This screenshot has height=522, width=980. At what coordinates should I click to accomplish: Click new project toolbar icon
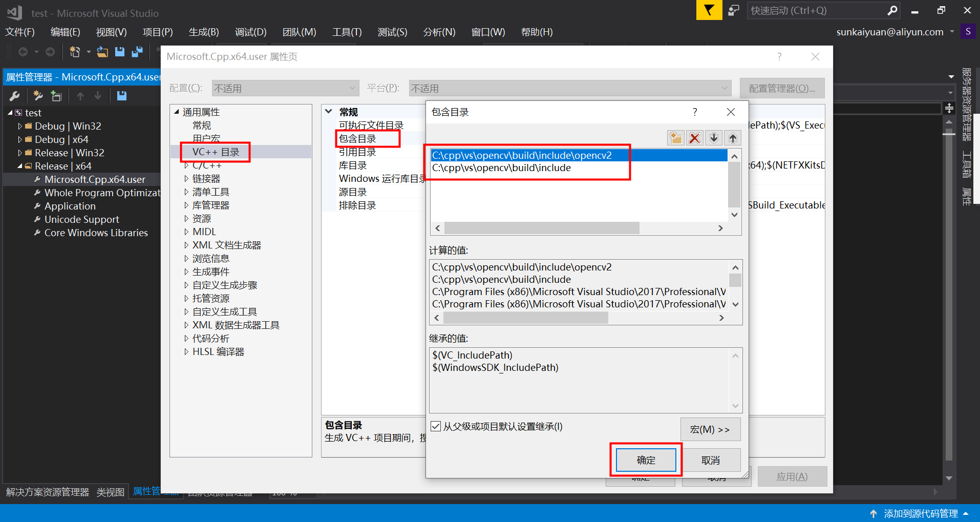(75, 52)
